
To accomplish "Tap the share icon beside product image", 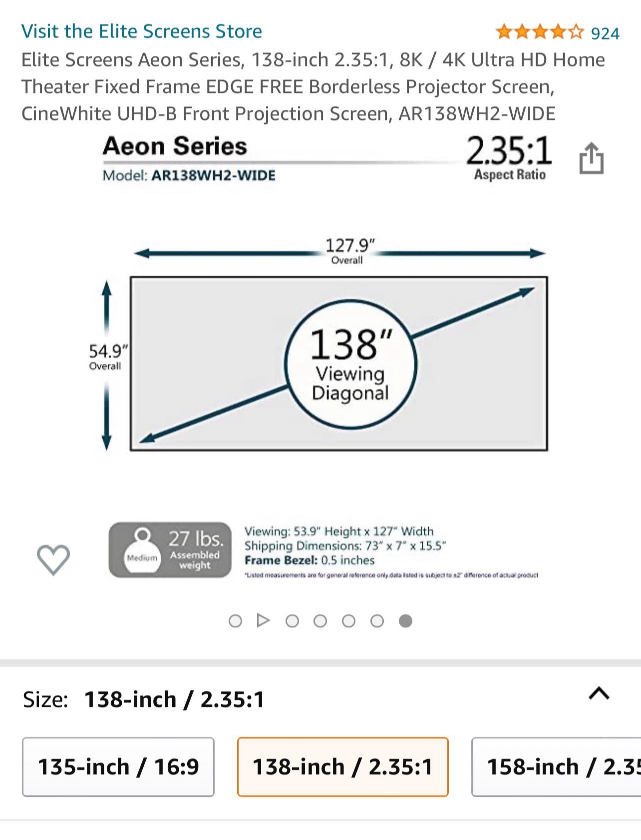I will coord(591,158).
